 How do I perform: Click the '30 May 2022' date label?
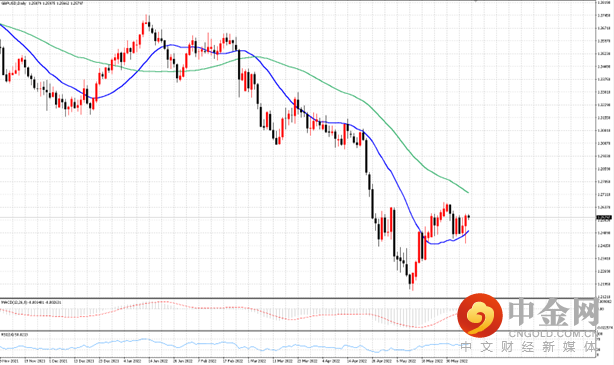pos(457,361)
